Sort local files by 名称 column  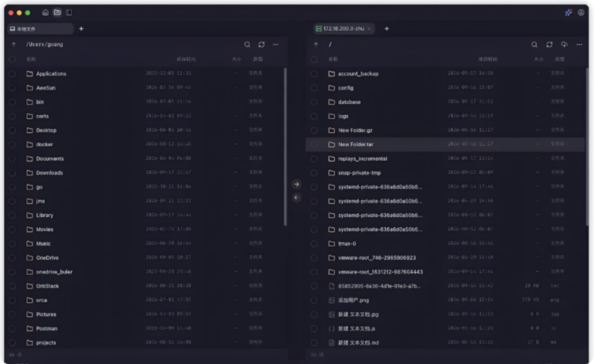(x=31, y=60)
